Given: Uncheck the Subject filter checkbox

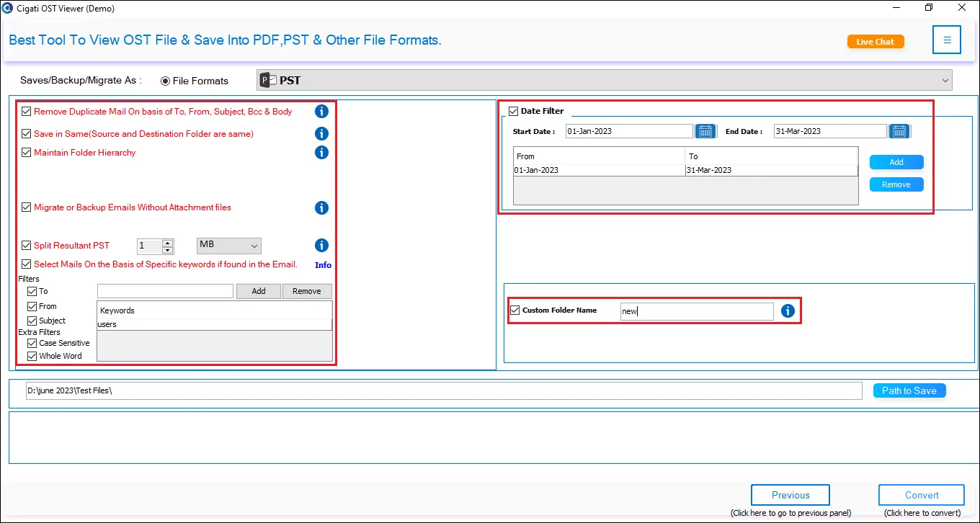Looking at the screenshot, I should tap(32, 321).
